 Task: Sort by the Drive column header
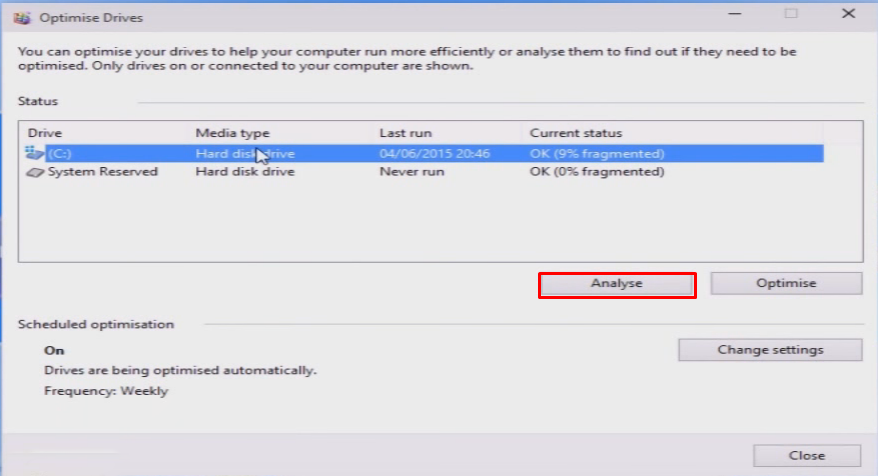(45, 133)
